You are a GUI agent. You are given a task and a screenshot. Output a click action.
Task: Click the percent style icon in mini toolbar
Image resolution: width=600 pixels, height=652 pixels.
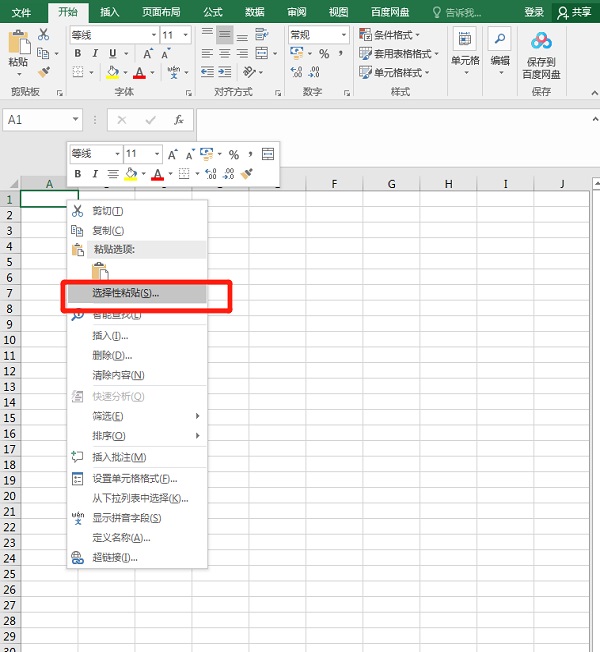pos(234,155)
